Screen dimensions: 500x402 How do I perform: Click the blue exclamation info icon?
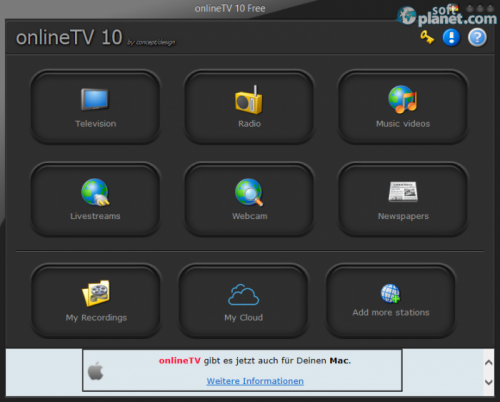pyautogui.click(x=451, y=37)
